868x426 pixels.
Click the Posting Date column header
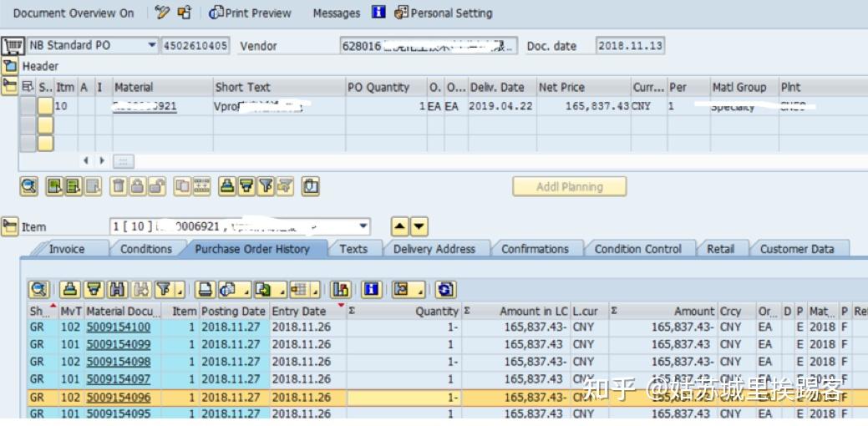234,312
